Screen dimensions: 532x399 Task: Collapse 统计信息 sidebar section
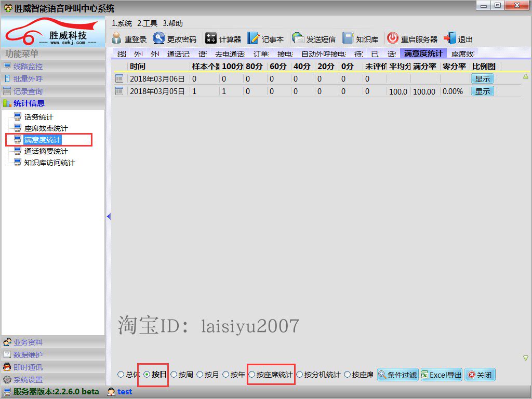[x=52, y=103]
